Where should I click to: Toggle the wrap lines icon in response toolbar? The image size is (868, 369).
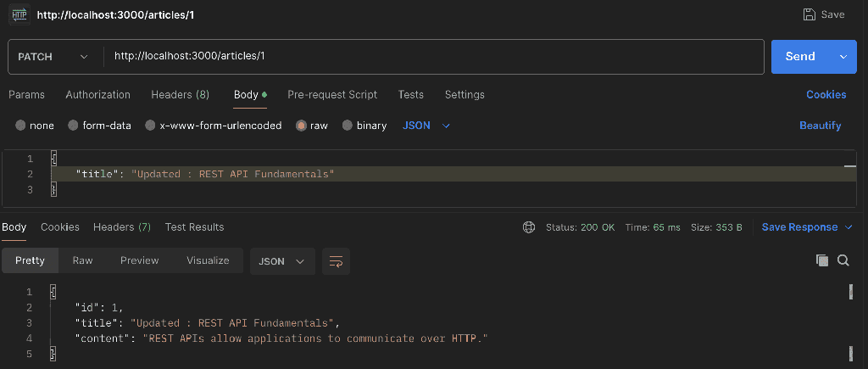pyautogui.click(x=336, y=261)
